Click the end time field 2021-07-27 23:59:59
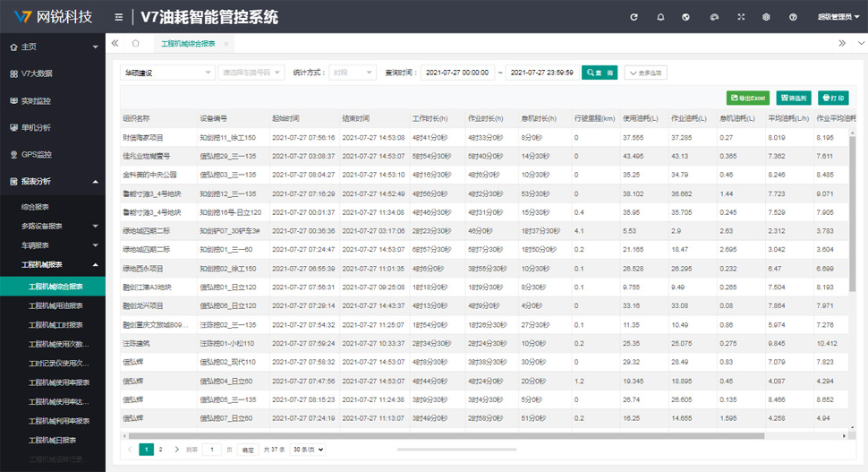The width and height of the screenshot is (868, 472). tap(542, 73)
